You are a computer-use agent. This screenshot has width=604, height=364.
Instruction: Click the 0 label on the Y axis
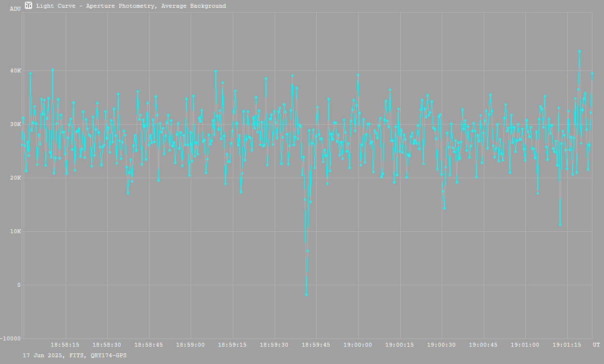coord(18,285)
